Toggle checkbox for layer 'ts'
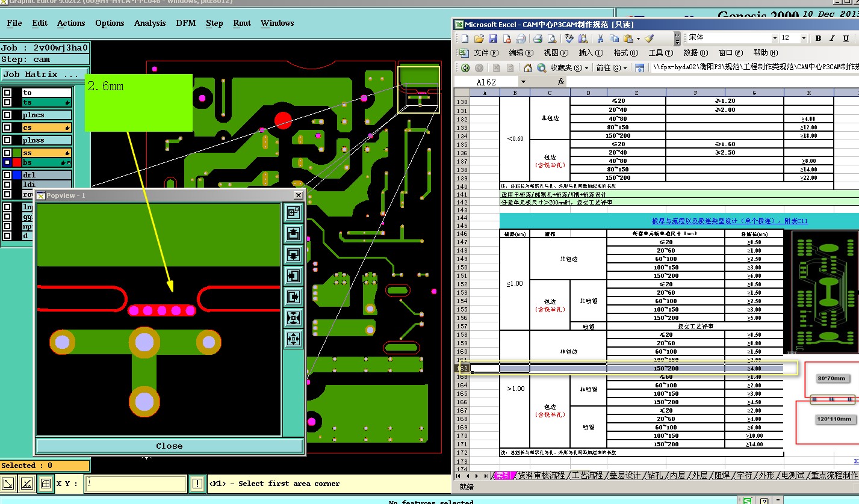This screenshot has height=504, width=859. click(x=7, y=103)
